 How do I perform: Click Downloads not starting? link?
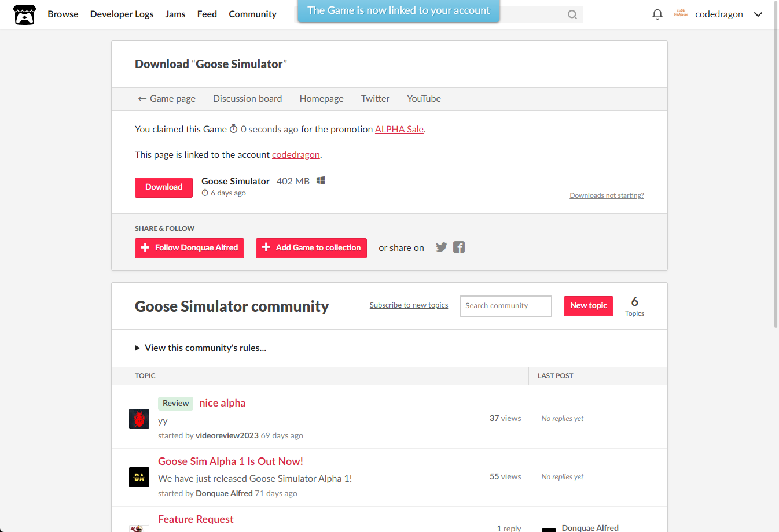(607, 195)
